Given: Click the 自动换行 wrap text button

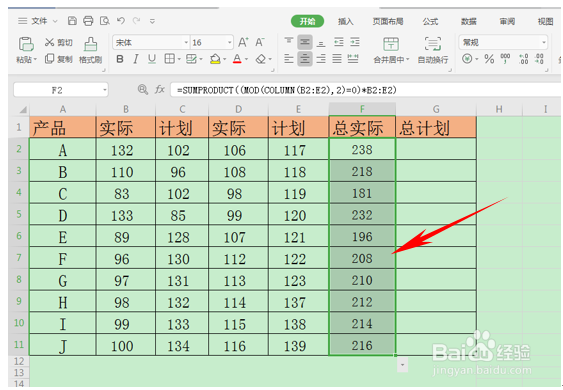Looking at the screenshot, I should point(433,50).
